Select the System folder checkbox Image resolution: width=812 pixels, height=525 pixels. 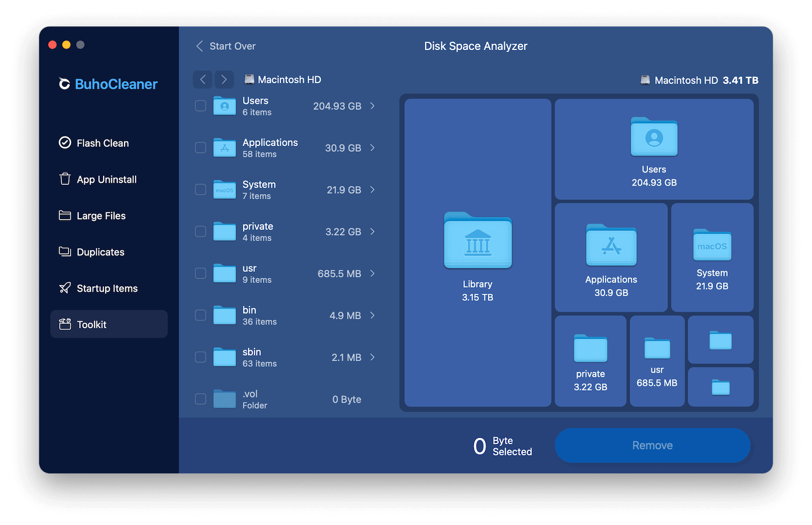pos(200,189)
